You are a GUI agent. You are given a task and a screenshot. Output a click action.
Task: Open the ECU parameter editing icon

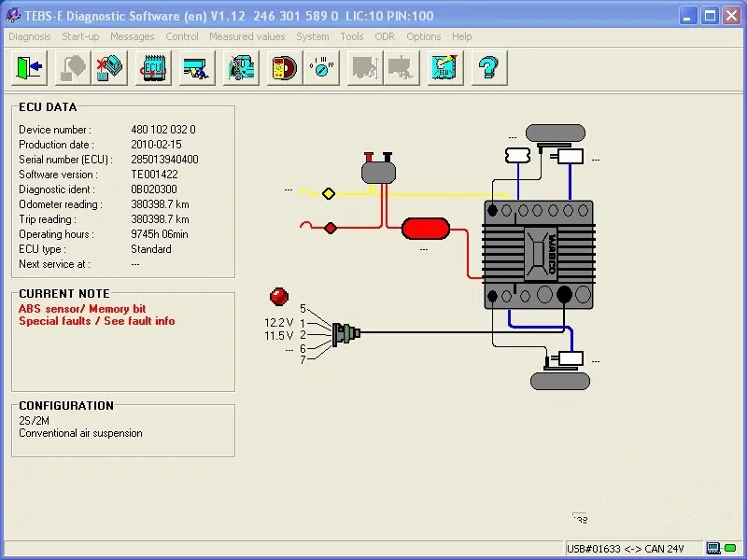pyautogui.click(x=445, y=68)
